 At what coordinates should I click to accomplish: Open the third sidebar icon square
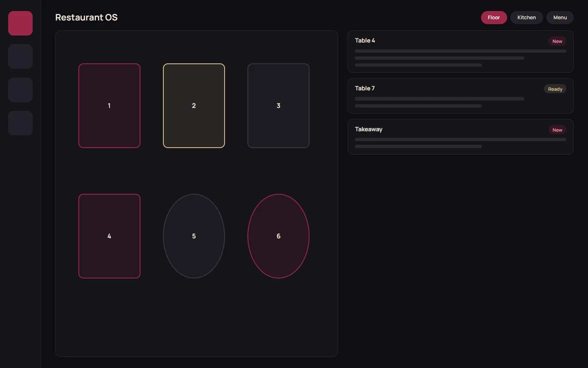click(20, 90)
